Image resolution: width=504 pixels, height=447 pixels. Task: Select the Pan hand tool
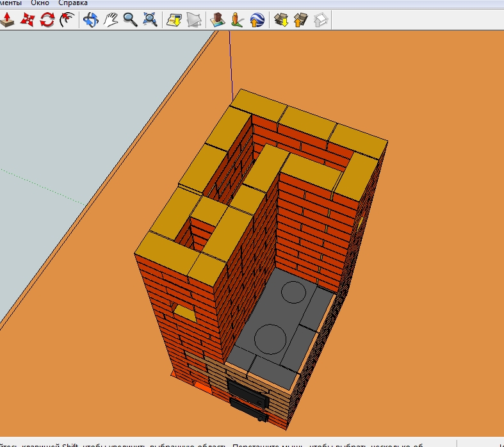pos(111,20)
